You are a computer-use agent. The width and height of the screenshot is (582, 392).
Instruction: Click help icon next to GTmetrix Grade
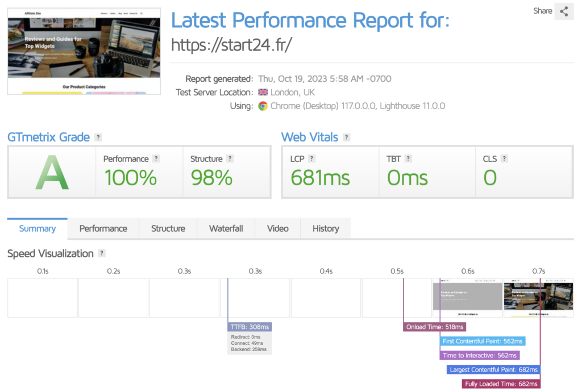[98, 137]
